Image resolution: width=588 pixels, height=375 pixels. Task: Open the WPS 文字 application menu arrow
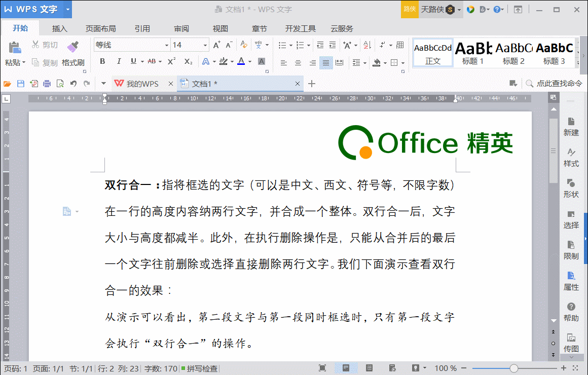(68, 9)
